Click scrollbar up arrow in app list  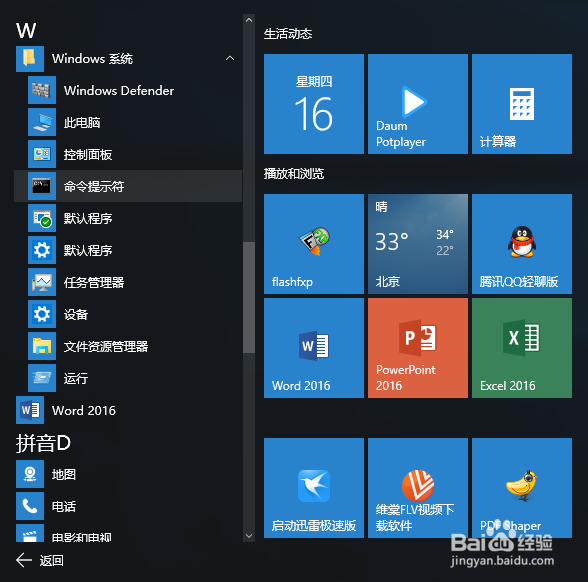(249, 20)
